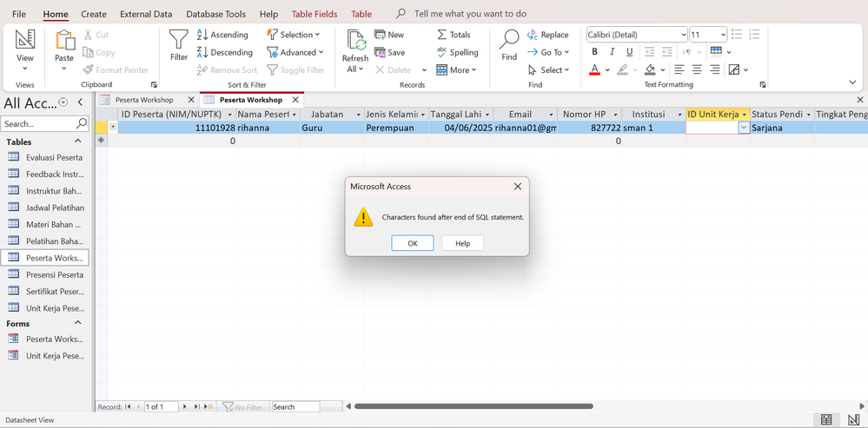868x428 pixels.
Task: Go to next record in navigator
Action: click(x=185, y=406)
